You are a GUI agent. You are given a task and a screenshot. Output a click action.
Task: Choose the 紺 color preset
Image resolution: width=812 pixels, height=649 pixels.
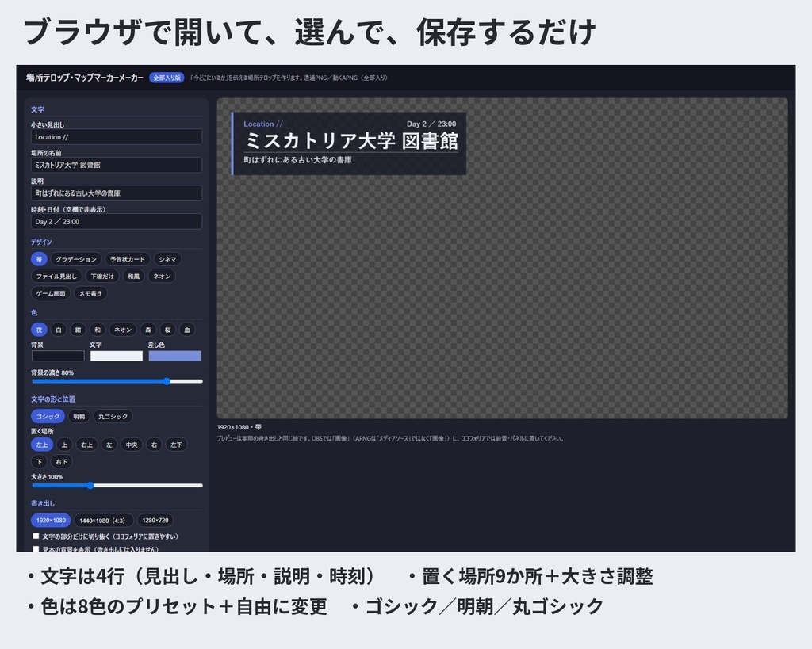pos(78,330)
